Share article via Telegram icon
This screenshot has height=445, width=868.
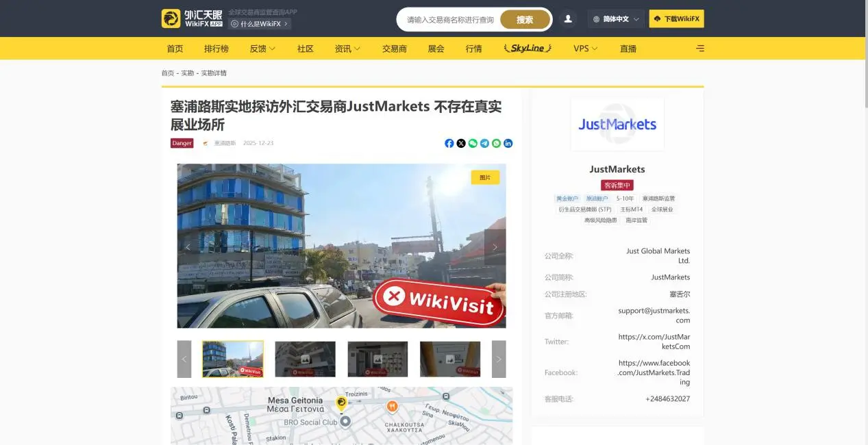tap(484, 143)
